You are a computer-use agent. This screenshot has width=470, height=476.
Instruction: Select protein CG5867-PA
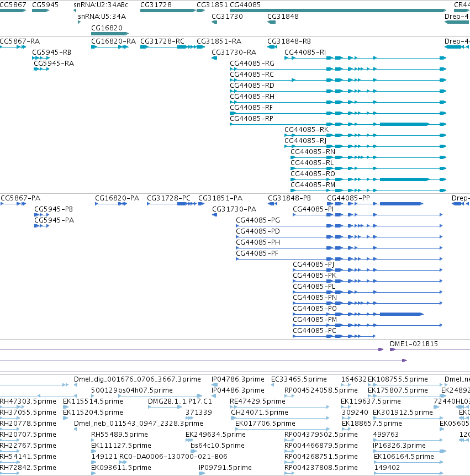click(x=20, y=198)
